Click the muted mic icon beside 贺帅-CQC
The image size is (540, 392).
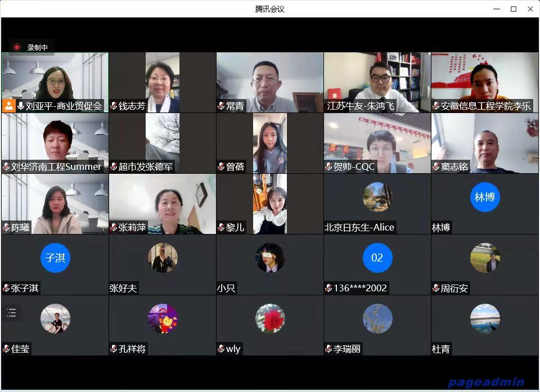point(328,166)
